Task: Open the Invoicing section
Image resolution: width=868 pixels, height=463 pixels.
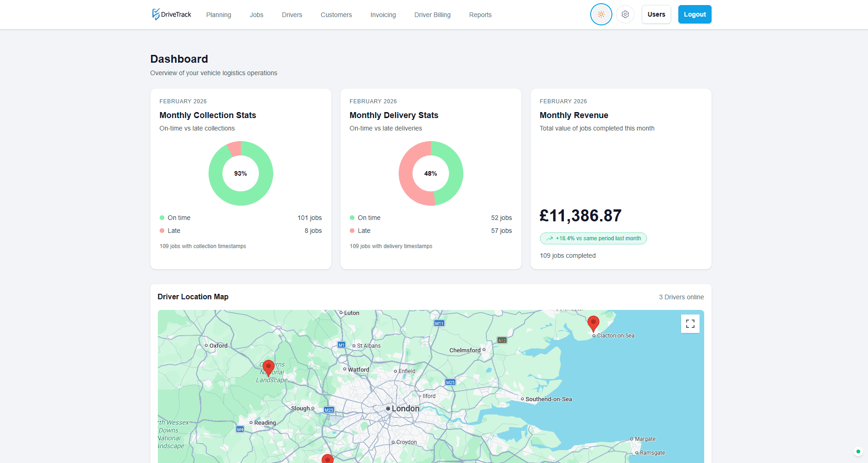Action: 383,15
